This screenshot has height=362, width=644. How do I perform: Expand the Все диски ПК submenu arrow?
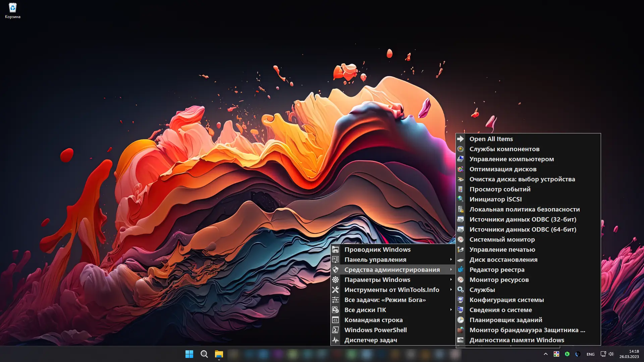pos(451,310)
